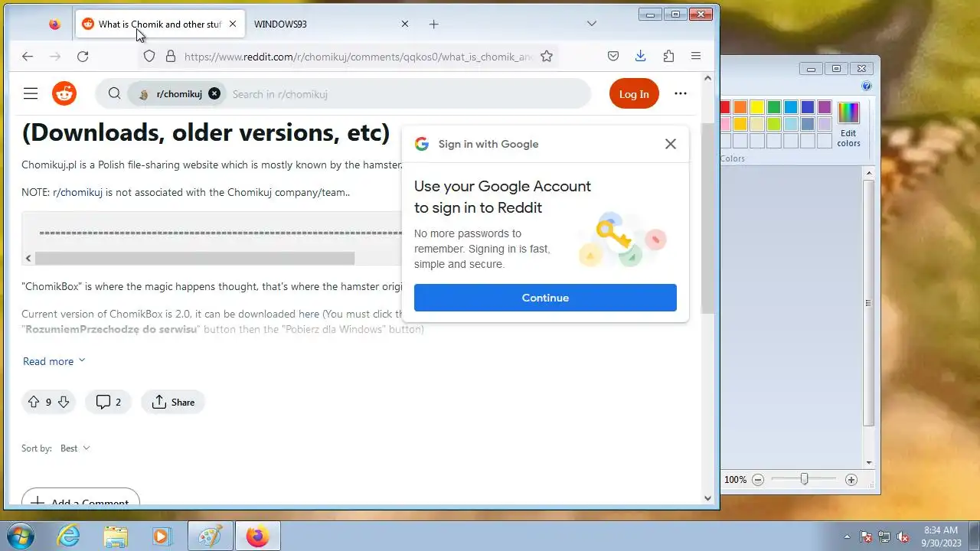Launch Internet Explorer from the taskbar
The height and width of the screenshot is (551, 980).
[69, 536]
